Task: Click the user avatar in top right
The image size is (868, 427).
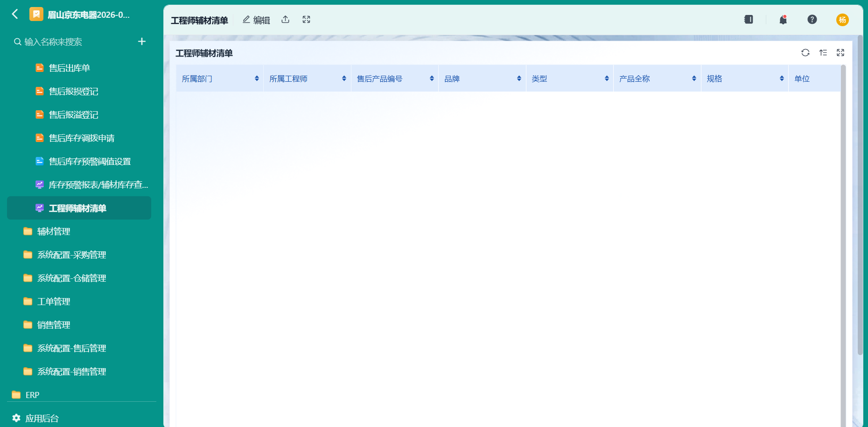Action: tap(842, 20)
